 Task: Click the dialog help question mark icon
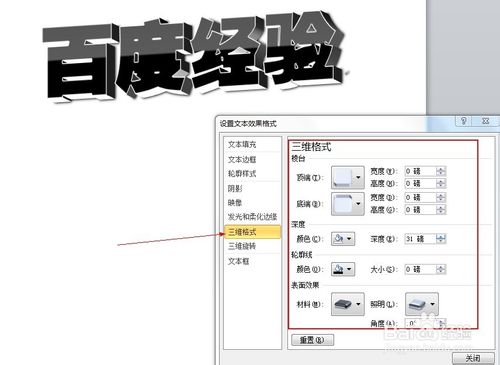click(464, 121)
